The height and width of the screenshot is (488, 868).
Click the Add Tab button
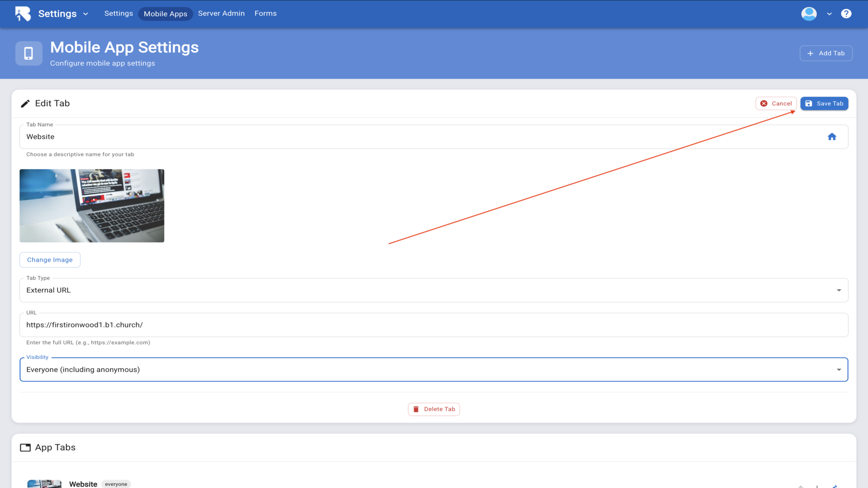(826, 53)
